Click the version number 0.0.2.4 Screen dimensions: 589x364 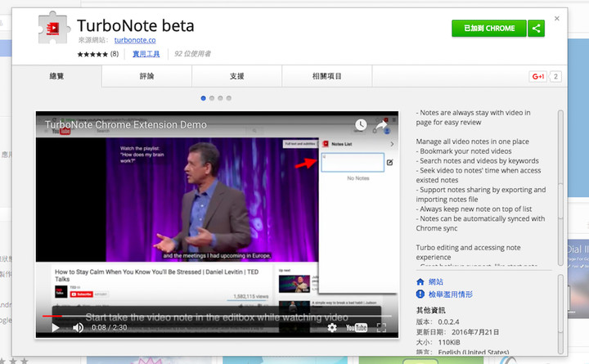click(x=448, y=322)
